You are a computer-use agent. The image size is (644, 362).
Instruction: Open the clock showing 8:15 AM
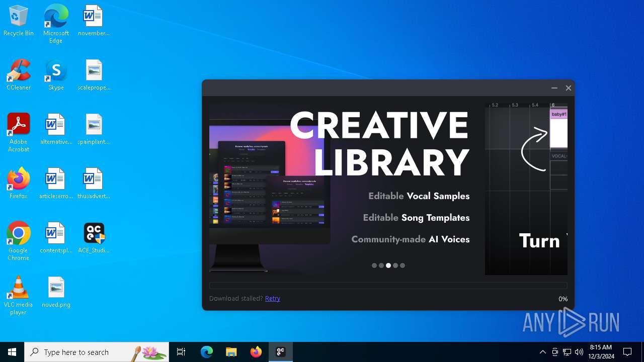pyautogui.click(x=601, y=352)
